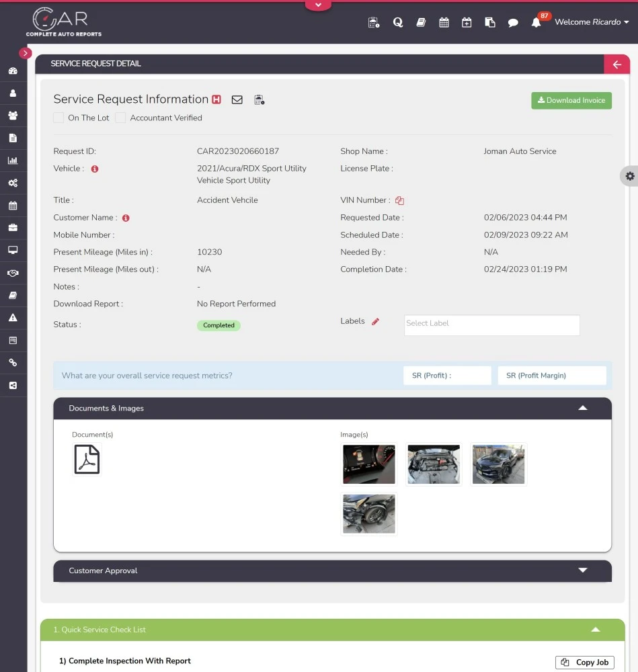Open the briefcase icon in sidebar

pos(13,228)
